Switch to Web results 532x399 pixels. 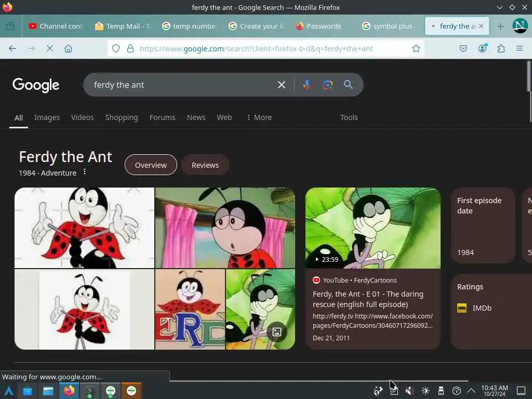coord(224,117)
